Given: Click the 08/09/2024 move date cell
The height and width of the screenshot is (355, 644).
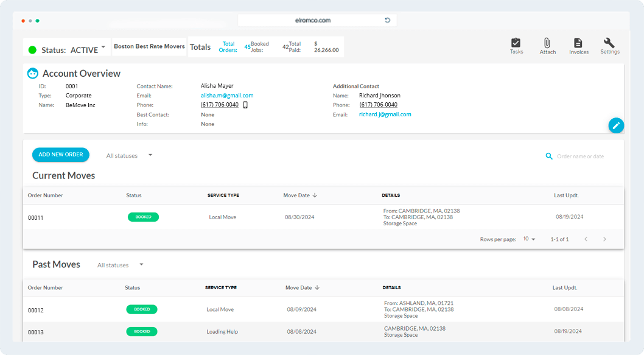Looking at the screenshot, I should point(301,309).
